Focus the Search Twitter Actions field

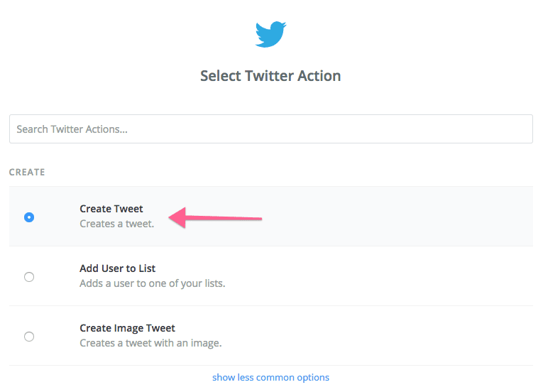coord(271,129)
